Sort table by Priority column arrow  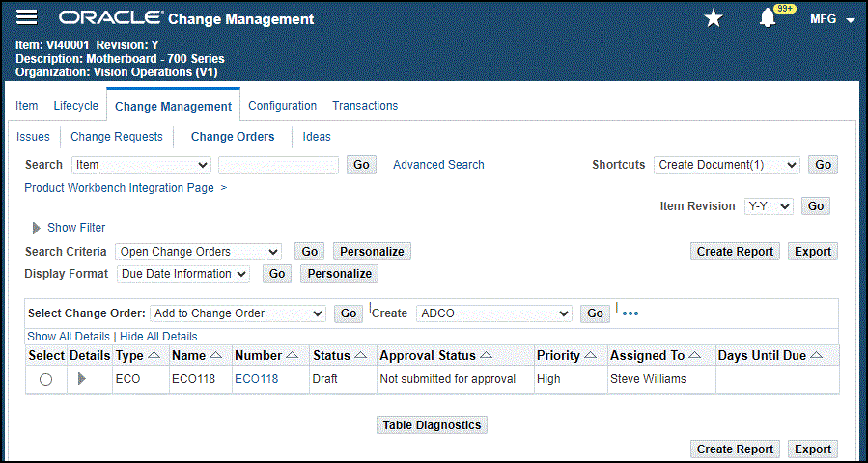590,356
